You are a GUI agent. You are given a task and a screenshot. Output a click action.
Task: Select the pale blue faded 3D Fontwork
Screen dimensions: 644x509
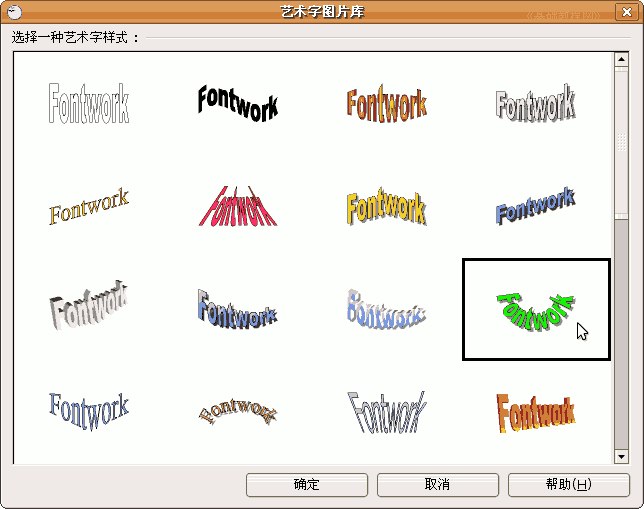(386, 310)
